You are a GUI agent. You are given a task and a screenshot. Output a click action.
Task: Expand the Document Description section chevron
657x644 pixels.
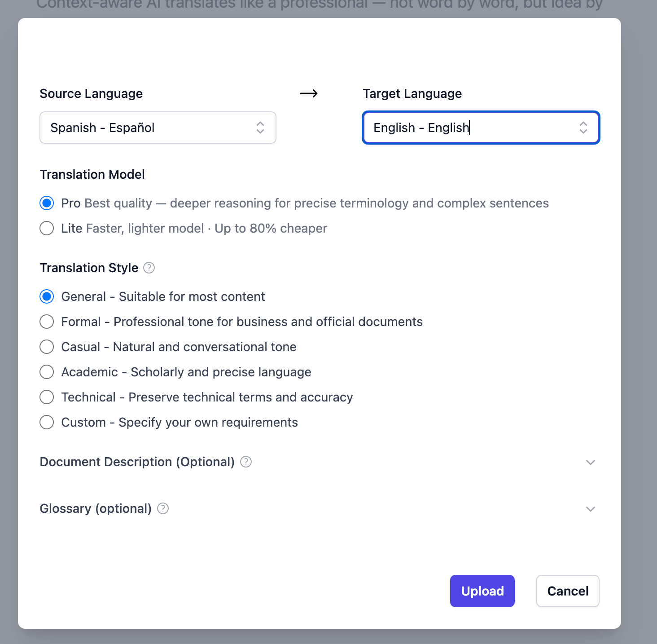pyautogui.click(x=591, y=462)
